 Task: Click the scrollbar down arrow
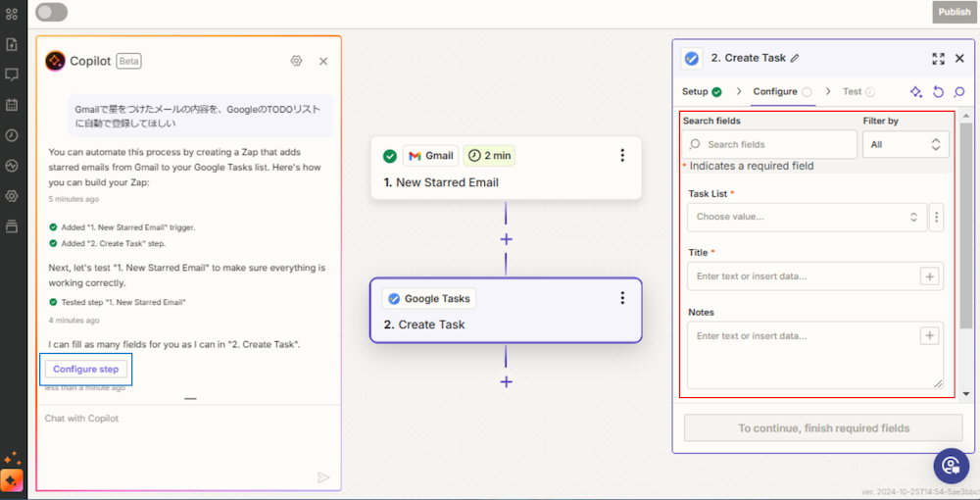pos(966,394)
